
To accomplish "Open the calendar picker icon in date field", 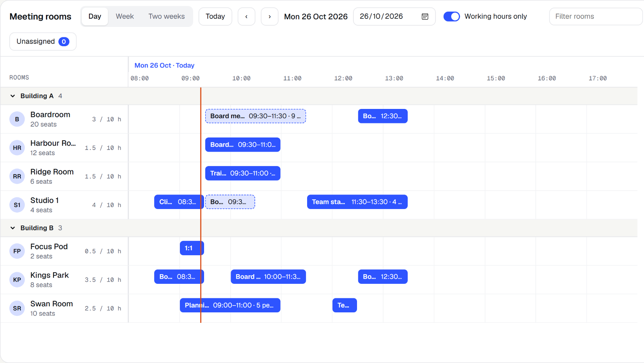I will click(x=425, y=16).
